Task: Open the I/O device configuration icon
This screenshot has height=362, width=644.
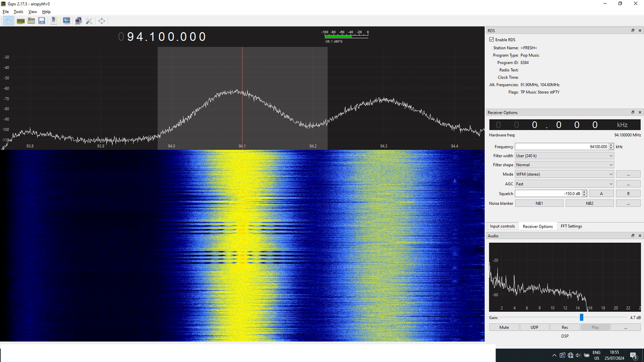Action: tap(21, 21)
